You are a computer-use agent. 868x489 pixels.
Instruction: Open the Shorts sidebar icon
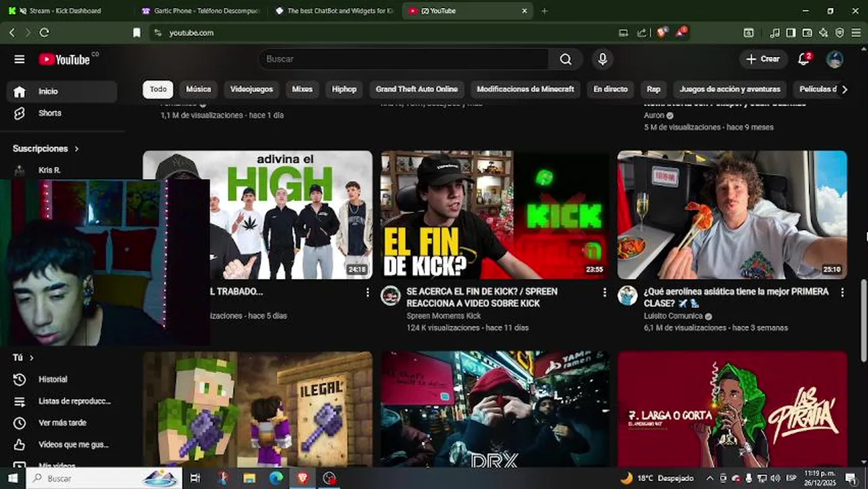[20, 113]
